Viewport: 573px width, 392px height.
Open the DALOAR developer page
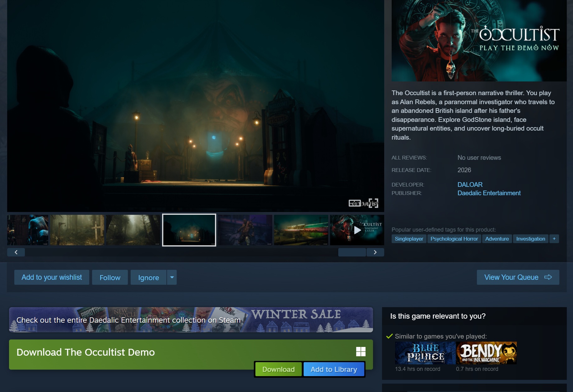tap(470, 185)
